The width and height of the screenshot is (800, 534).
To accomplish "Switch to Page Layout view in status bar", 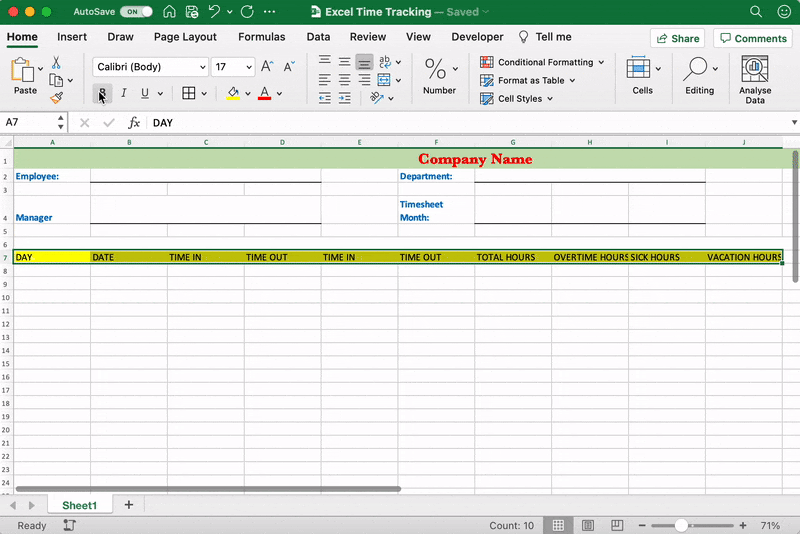I will click(587, 525).
